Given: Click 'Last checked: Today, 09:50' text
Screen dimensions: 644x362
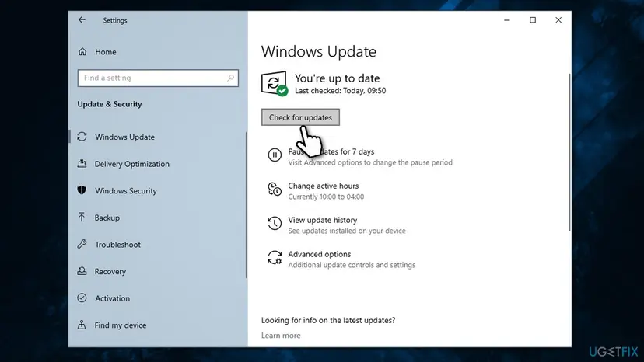Looking at the screenshot, I should (x=340, y=91).
